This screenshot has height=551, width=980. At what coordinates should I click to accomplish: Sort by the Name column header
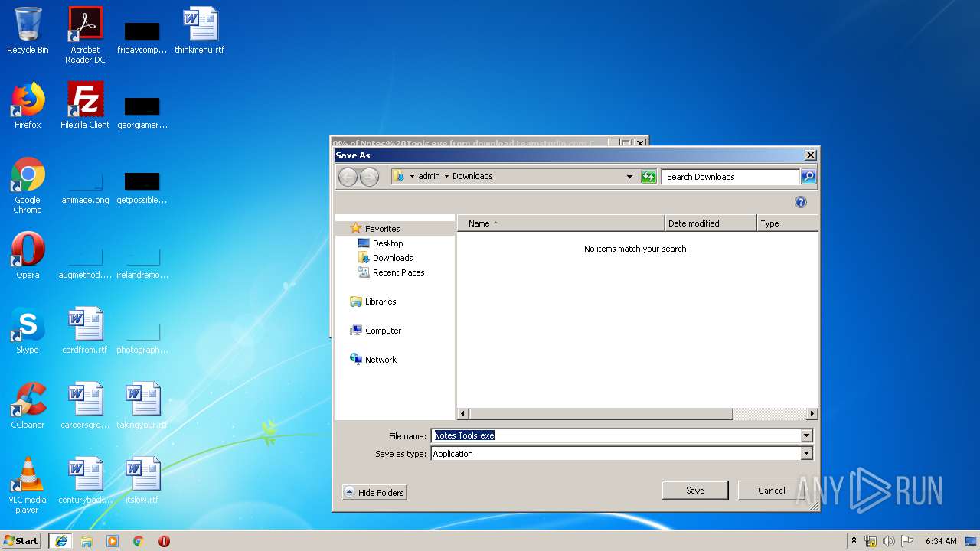click(561, 223)
